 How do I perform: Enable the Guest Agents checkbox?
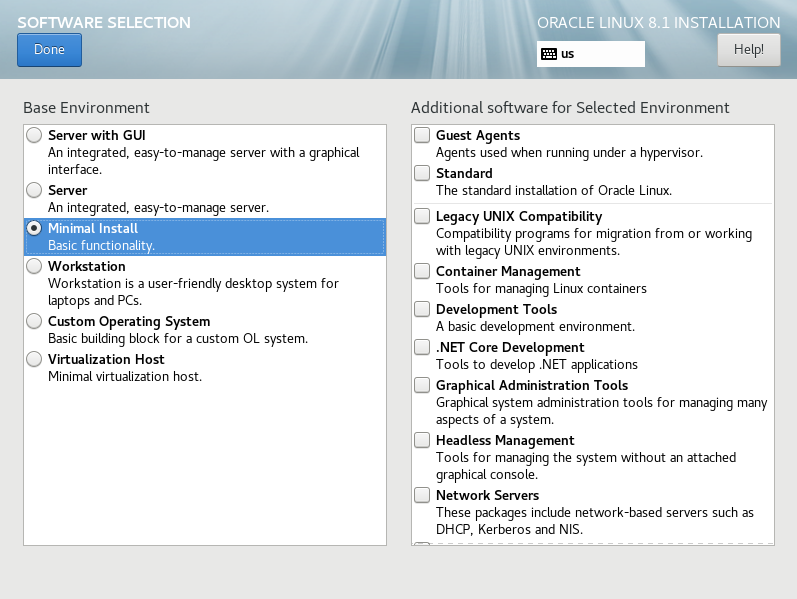tap(422, 135)
